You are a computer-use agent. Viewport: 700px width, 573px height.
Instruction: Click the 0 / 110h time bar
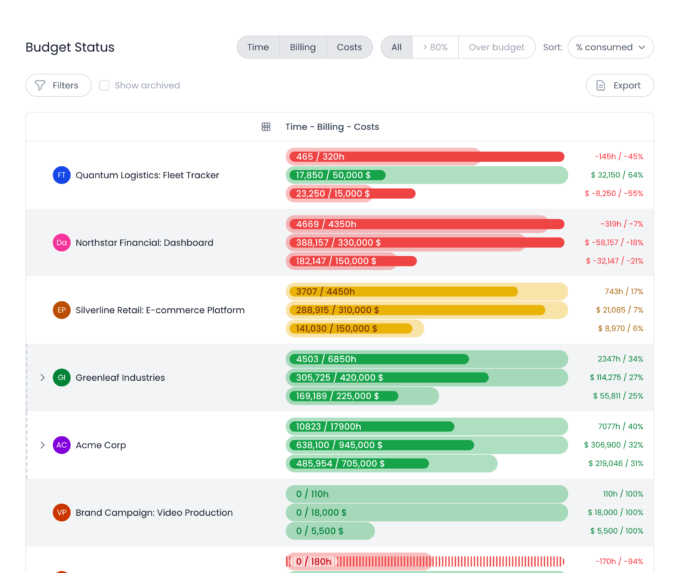point(427,494)
